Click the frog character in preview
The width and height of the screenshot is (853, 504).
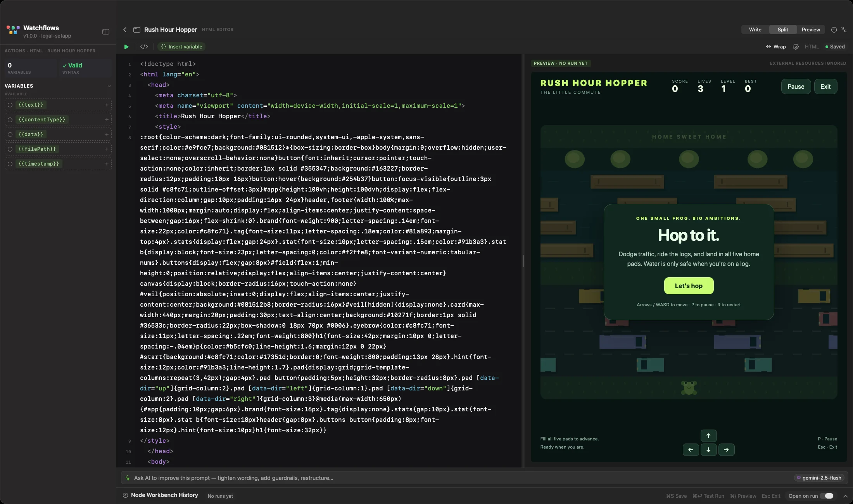689,387
